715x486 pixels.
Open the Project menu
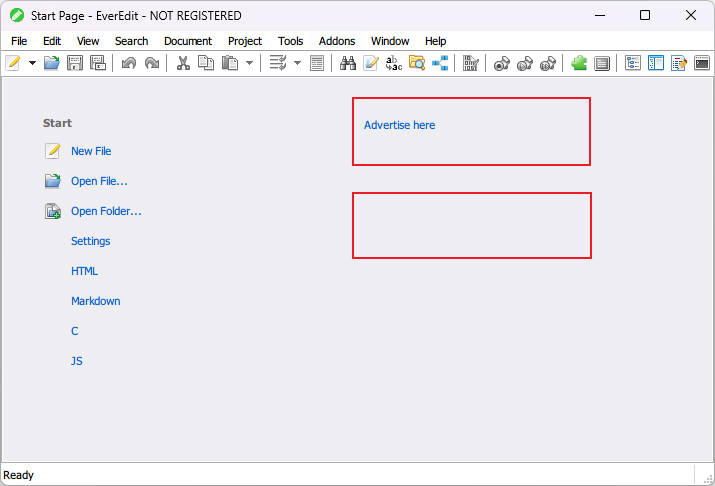tap(245, 41)
